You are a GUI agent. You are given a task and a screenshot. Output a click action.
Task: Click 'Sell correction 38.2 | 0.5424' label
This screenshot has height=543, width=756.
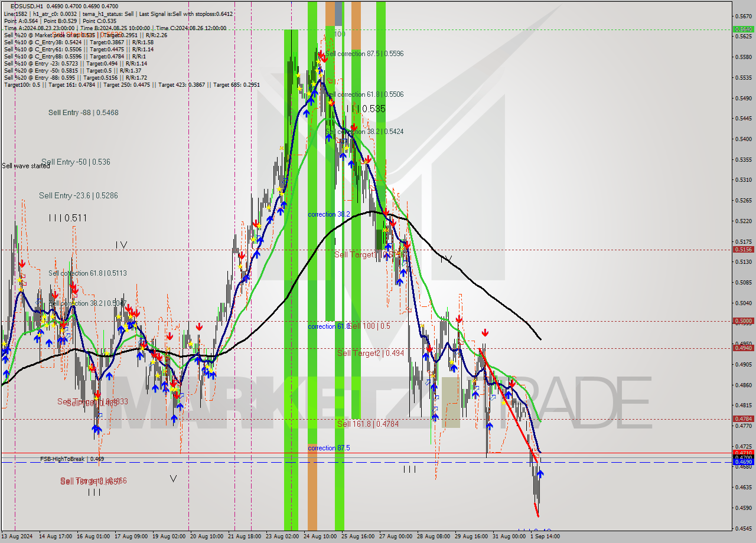coord(364,132)
